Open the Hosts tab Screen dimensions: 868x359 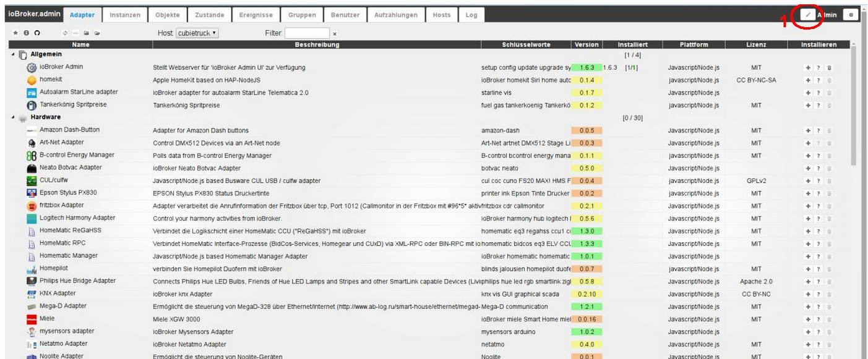pyautogui.click(x=442, y=15)
